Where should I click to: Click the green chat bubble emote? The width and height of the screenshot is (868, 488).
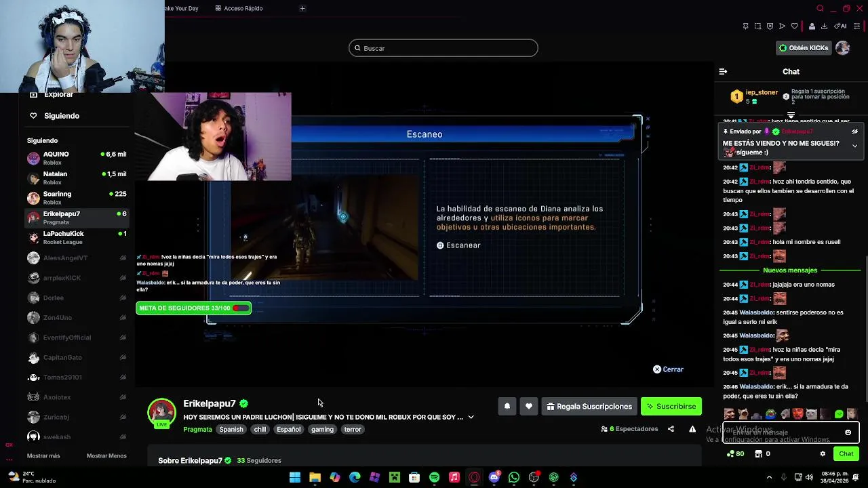(839, 414)
